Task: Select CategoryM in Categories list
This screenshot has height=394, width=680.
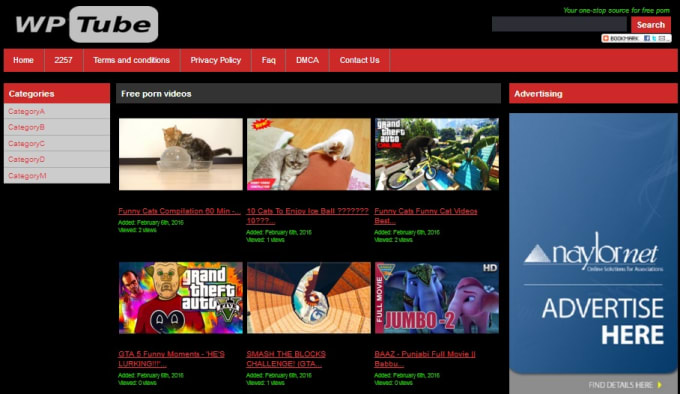Action: pyautogui.click(x=57, y=176)
